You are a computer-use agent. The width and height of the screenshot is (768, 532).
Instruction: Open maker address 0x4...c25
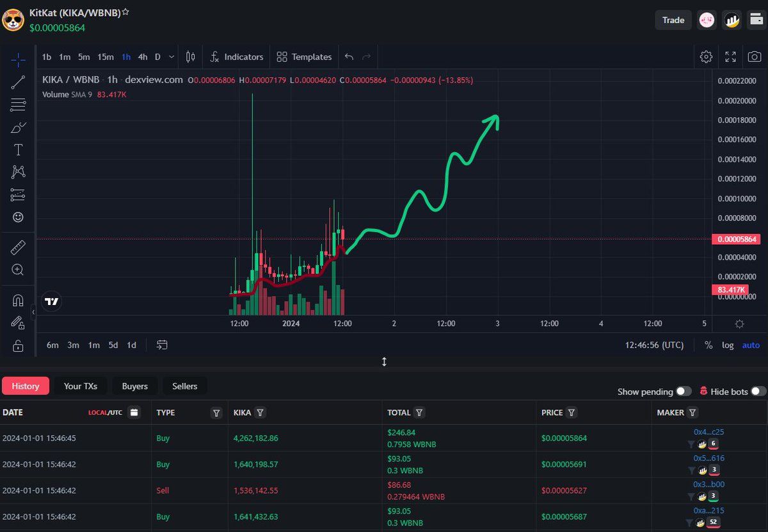click(709, 432)
